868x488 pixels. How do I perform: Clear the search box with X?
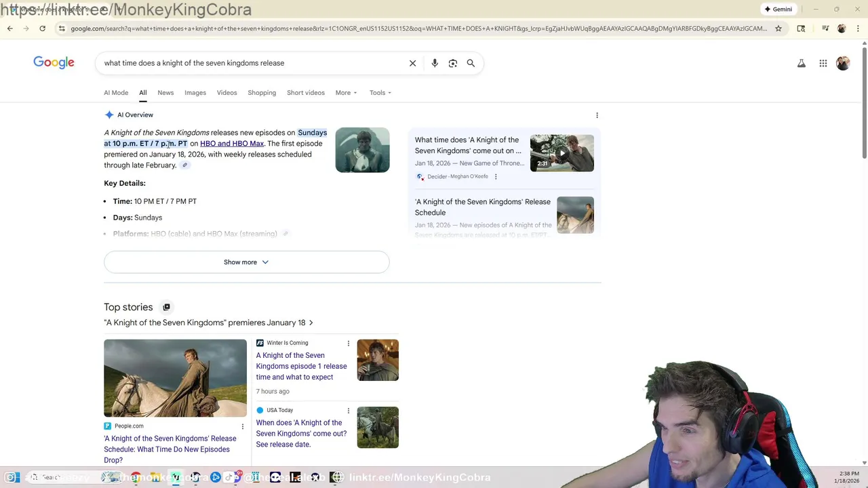tap(412, 63)
